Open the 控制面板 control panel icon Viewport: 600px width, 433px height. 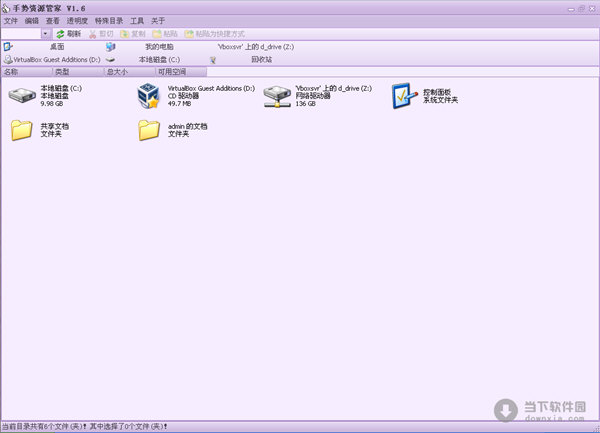[404, 95]
